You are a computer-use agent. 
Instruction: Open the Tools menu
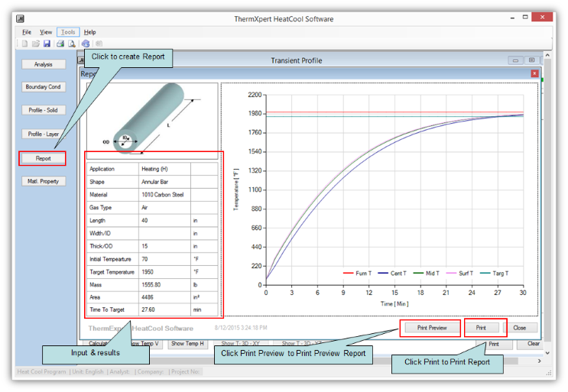[68, 32]
